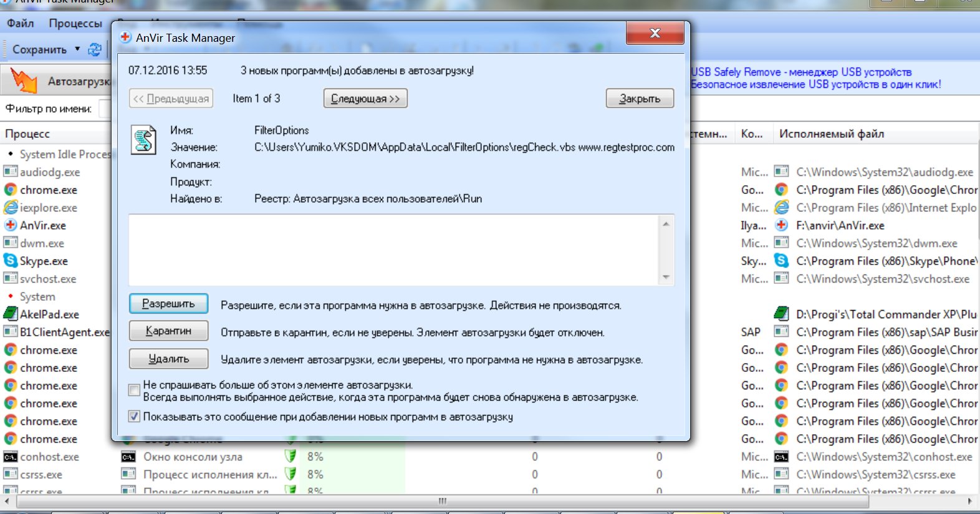Select the AkelPad.exe notepad icon
This screenshot has width=980, height=514.
(11, 314)
